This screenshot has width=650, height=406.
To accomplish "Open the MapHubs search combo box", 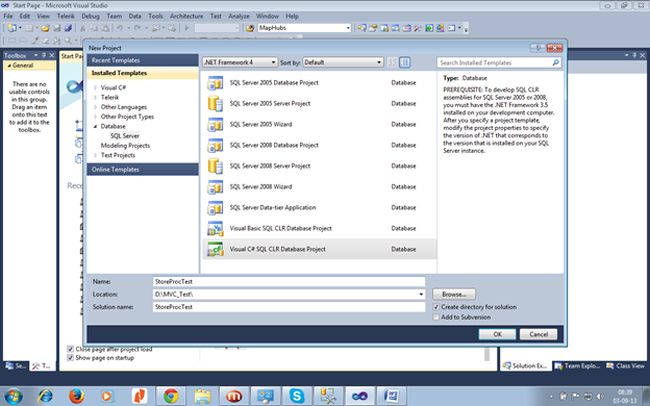I will [x=304, y=28].
